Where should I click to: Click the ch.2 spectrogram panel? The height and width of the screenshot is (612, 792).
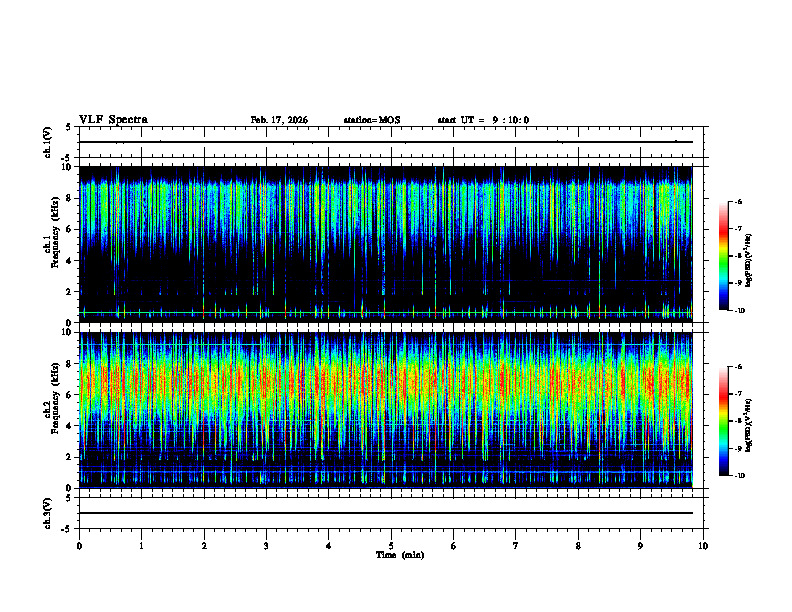tap(386, 410)
